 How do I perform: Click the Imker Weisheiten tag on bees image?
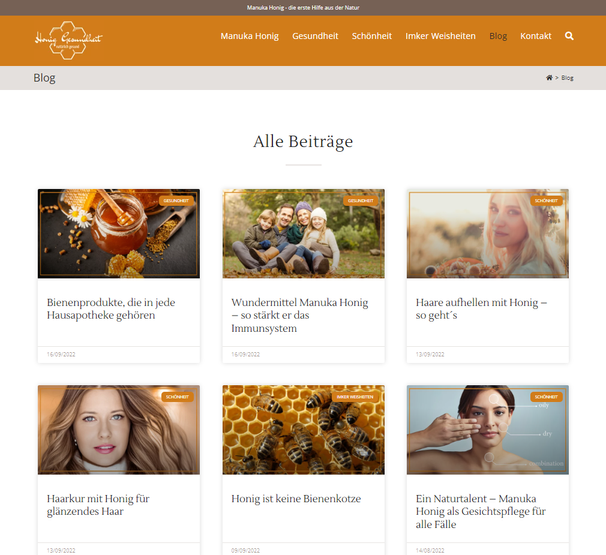tap(354, 397)
